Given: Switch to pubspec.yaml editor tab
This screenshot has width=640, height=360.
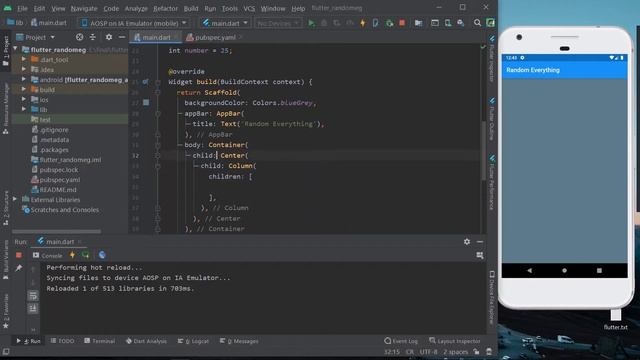Looking at the screenshot, I should [x=215, y=37].
